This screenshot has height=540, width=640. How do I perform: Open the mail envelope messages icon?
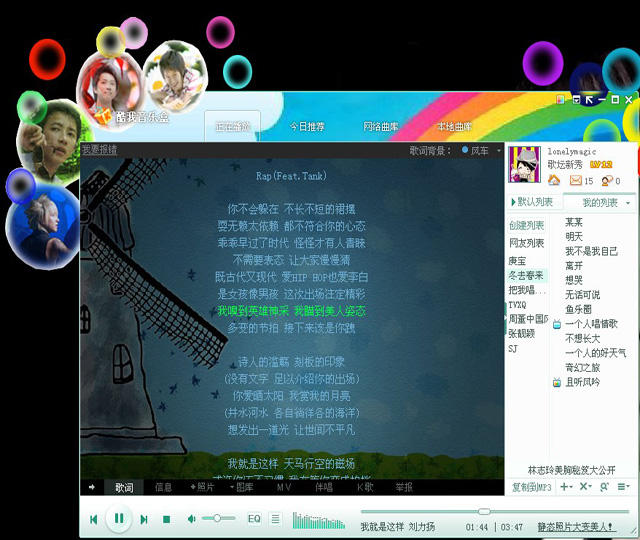click(576, 180)
